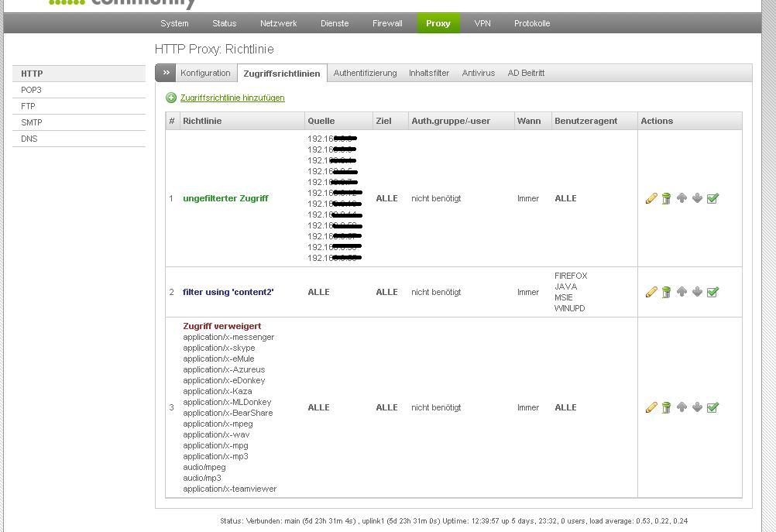Disable the 'filter using content2' rule checkbox

712,292
